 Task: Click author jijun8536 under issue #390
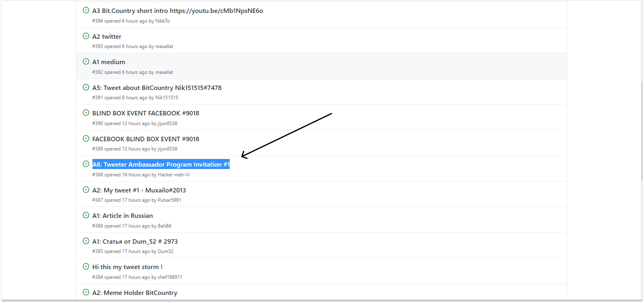pyautogui.click(x=167, y=123)
